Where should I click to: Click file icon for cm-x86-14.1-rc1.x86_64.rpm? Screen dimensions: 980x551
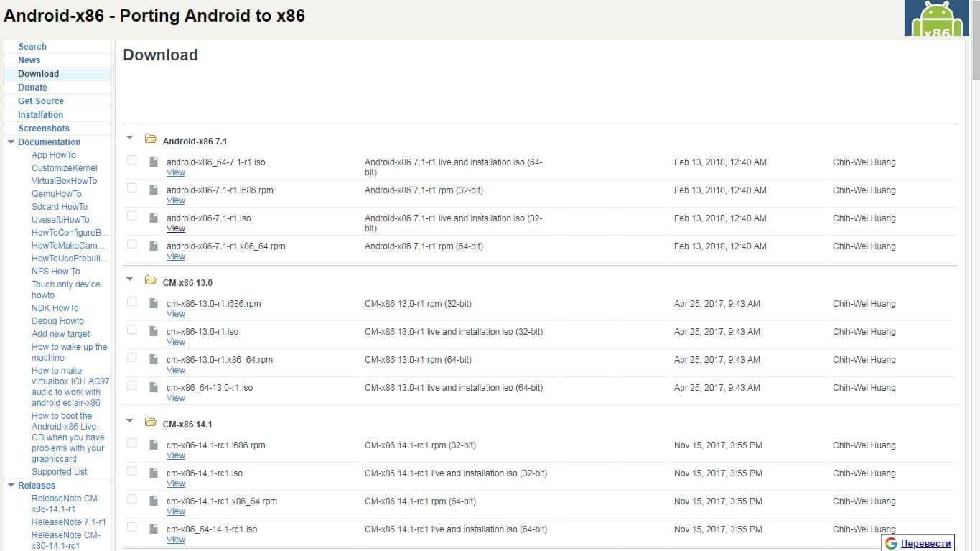point(153,501)
